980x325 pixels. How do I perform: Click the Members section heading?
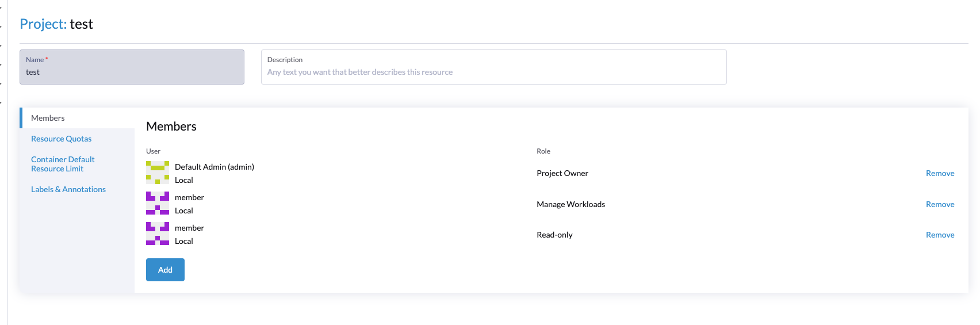[x=171, y=127]
